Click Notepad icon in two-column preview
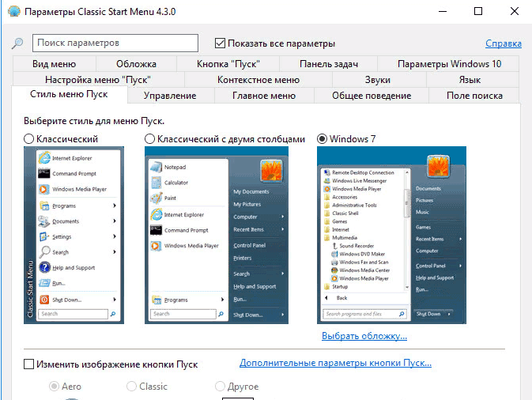532x400 pixels. pyautogui.click(x=156, y=167)
